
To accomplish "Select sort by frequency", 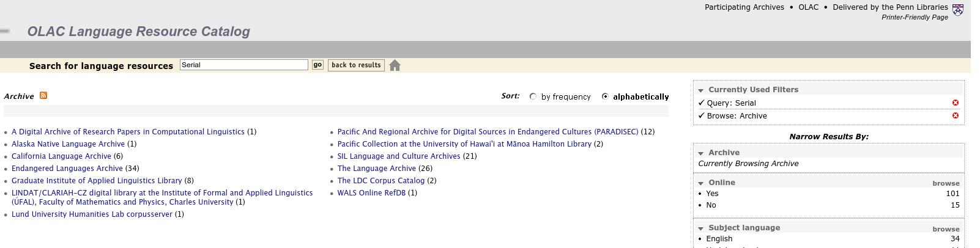I will click(x=533, y=97).
